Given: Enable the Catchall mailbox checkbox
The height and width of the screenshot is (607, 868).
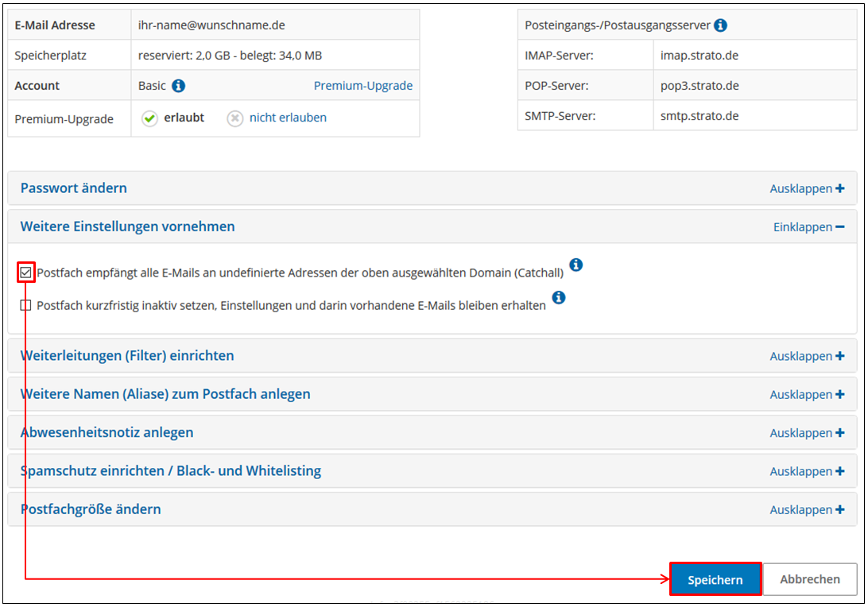Looking at the screenshot, I should [25, 271].
